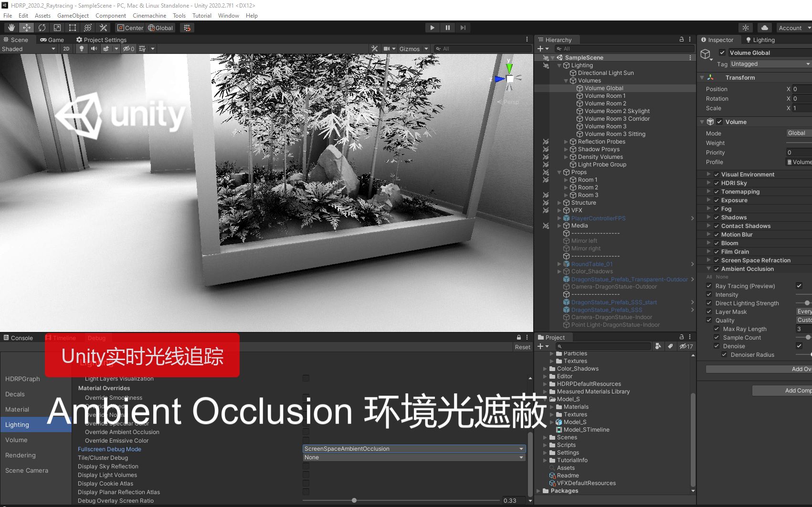This screenshot has width=812, height=507.
Task: Click the Pause button in the toolbar
Action: tap(448, 27)
